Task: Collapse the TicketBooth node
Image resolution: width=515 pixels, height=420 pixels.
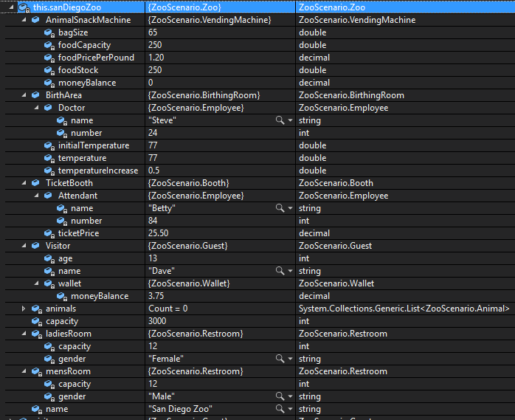Action: 24,183
